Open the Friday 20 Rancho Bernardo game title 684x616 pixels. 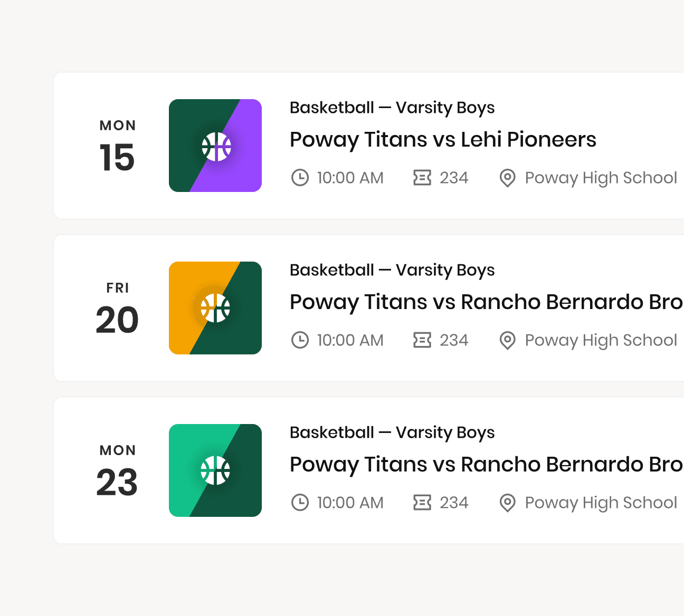487,302
